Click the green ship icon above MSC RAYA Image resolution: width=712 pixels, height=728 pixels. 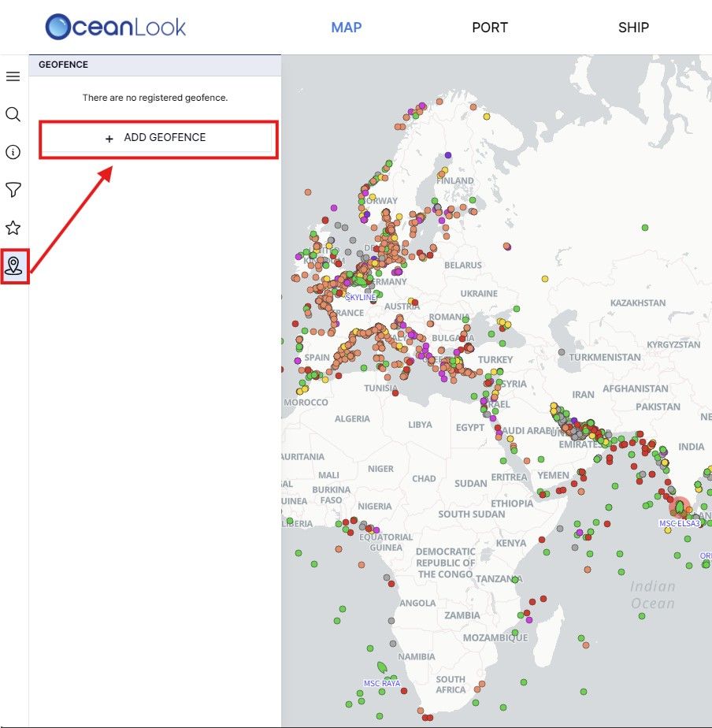point(382,667)
